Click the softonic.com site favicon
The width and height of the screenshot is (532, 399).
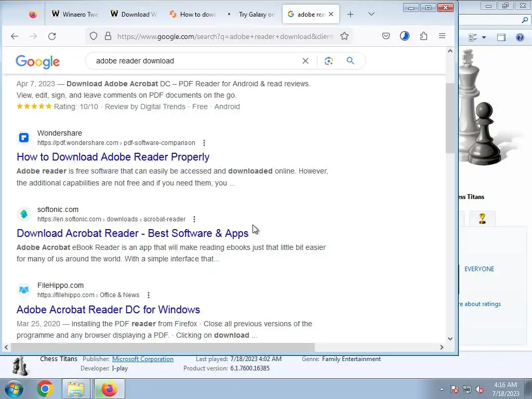(x=24, y=214)
